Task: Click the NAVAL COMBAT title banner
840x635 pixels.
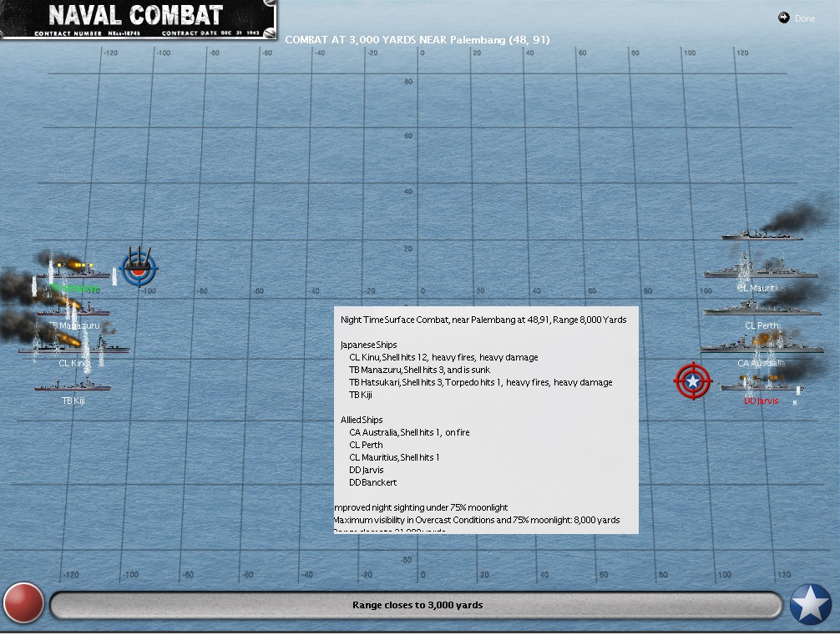Action: coord(139,19)
